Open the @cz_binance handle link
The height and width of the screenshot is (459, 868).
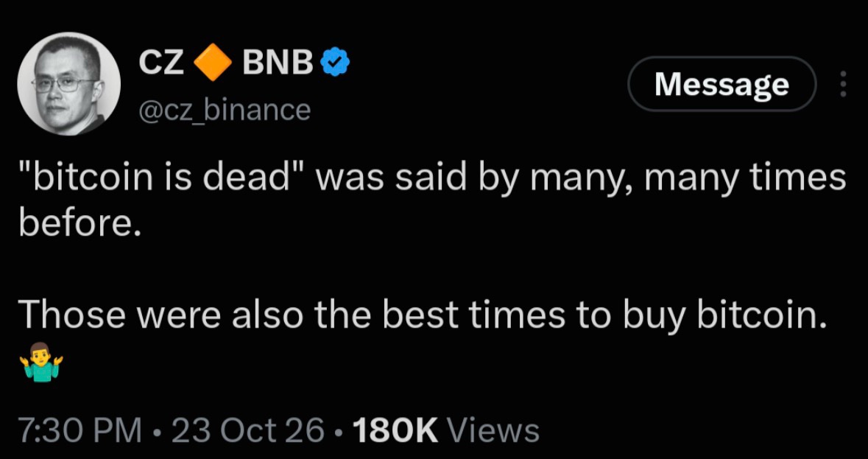tap(225, 110)
